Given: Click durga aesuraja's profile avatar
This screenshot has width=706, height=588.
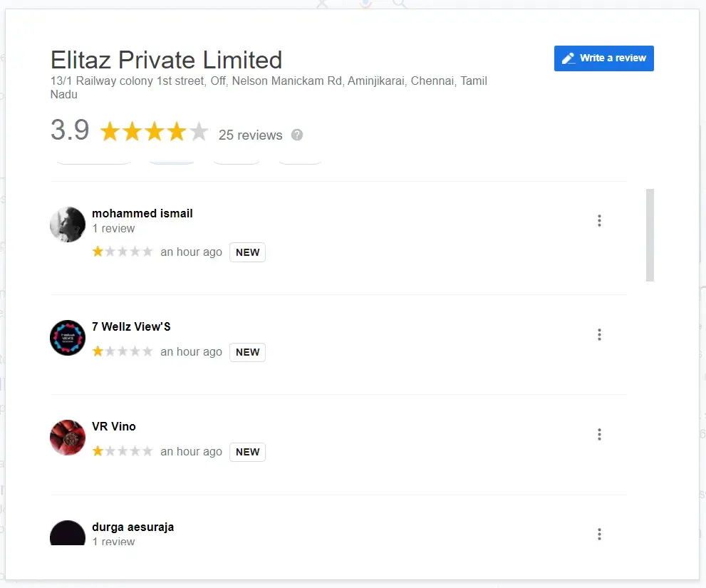Looking at the screenshot, I should pos(68,534).
